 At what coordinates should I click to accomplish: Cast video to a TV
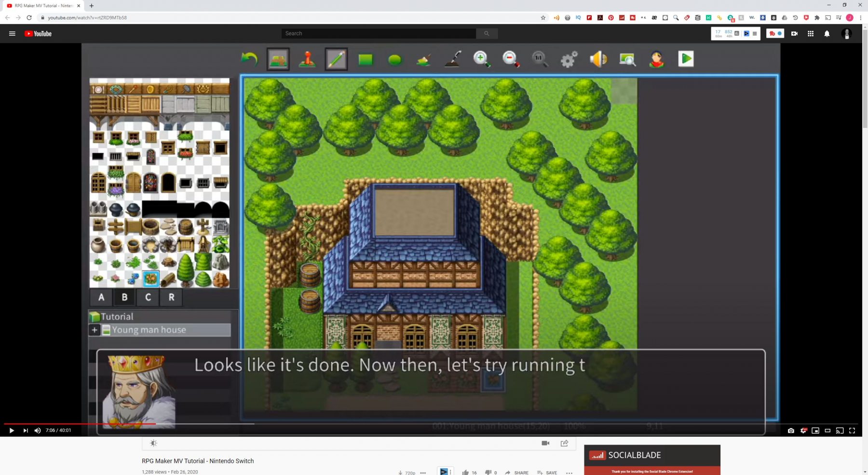(840, 431)
